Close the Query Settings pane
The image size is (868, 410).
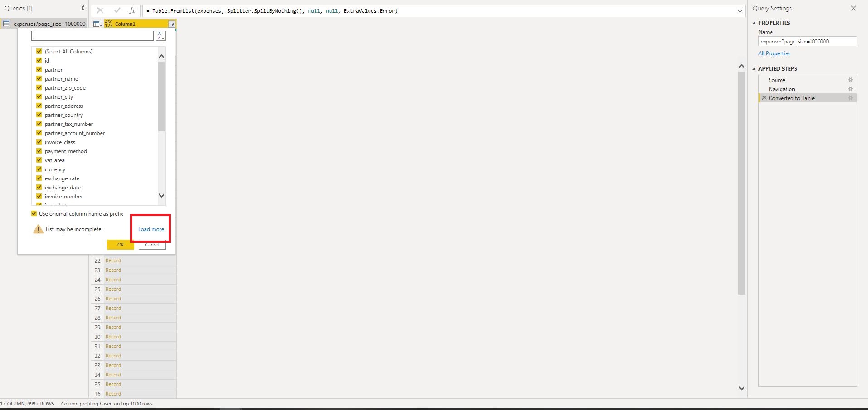click(x=853, y=8)
